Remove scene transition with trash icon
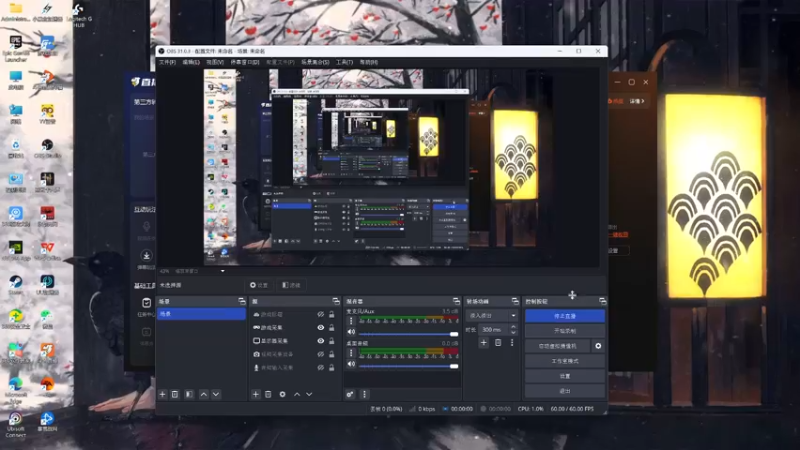This screenshot has height=450, width=800. coord(498,343)
